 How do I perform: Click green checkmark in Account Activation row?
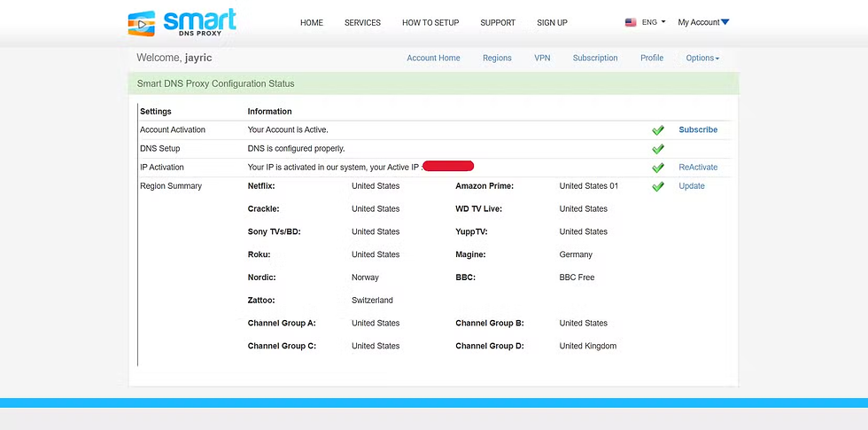657,130
